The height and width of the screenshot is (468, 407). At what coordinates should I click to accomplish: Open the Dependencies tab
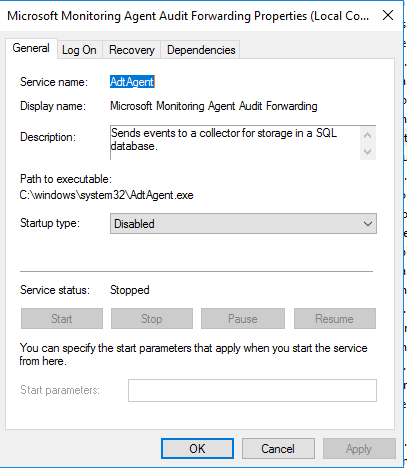click(201, 50)
